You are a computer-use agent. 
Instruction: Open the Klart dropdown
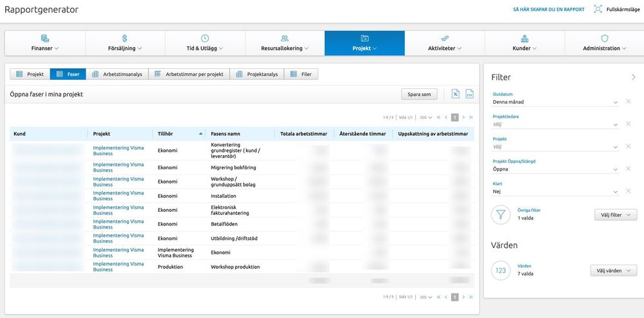tap(555, 191)
